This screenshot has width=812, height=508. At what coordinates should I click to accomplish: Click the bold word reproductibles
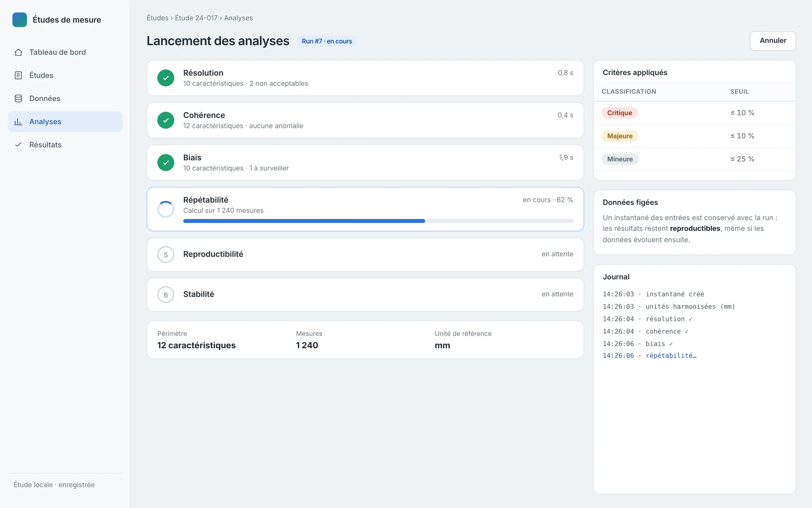695,229
